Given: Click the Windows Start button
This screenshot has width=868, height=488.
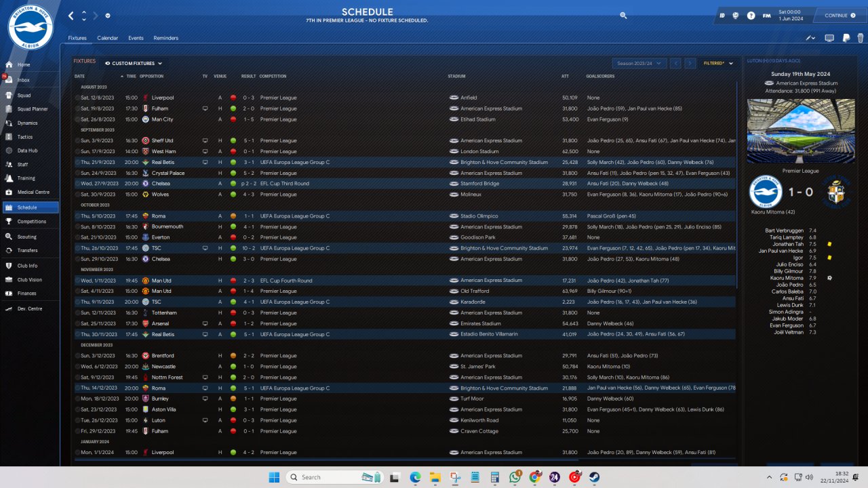Looking at the screenshot, I should coord(274,477).
